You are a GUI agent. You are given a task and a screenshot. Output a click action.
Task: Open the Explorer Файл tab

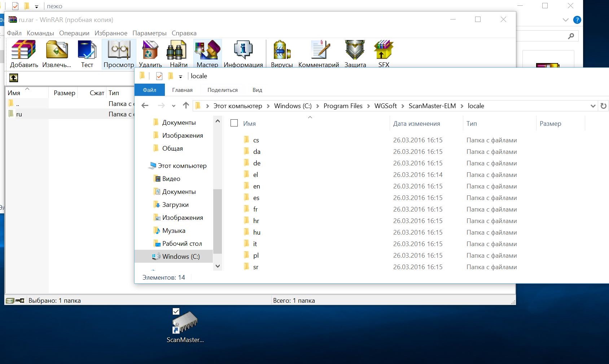(x=149, y=90)
